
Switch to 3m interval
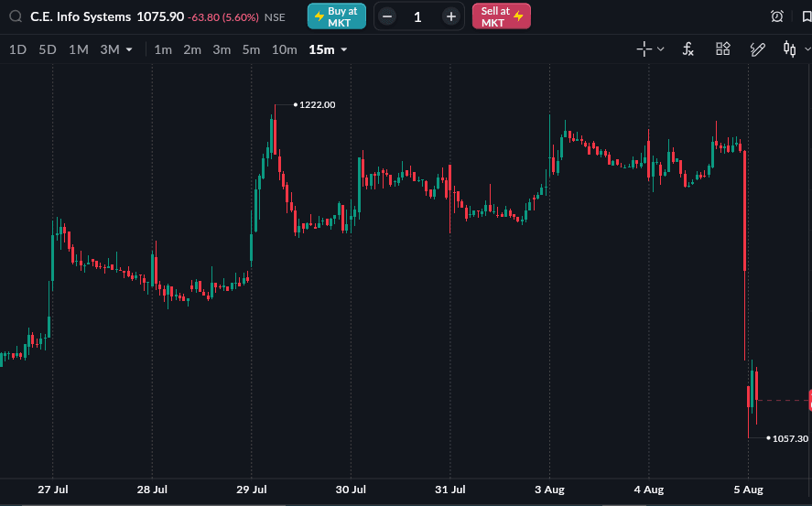(x=222, y=49)
